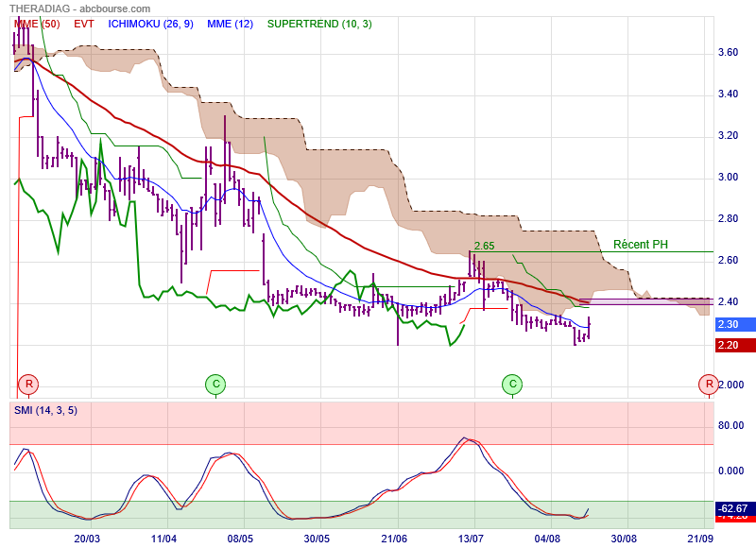This screenshot has height=548, width=756.
Task: Click the SMI (14, 3, 5) indicator title
Action: [x=45, y=409]
